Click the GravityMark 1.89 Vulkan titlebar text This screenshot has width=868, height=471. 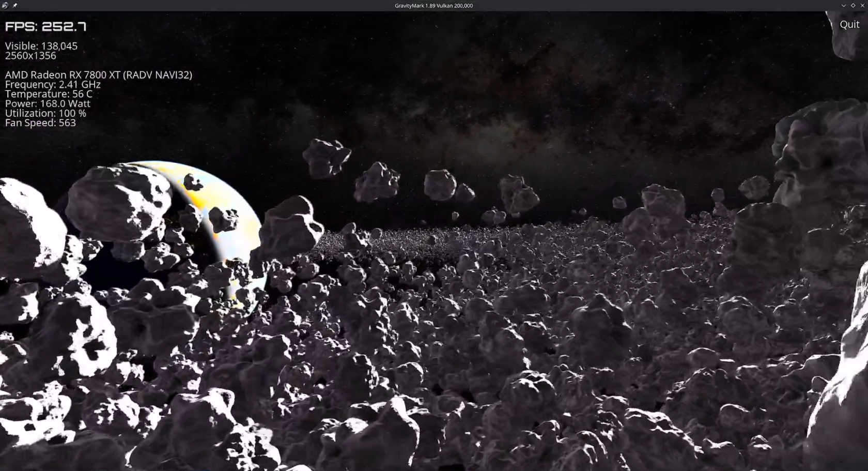[434, 6]
